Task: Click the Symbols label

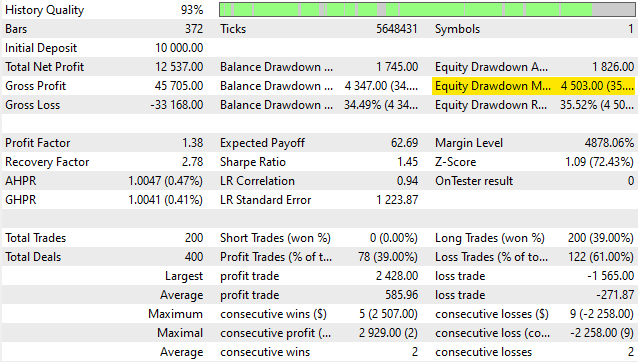Action: (x=457, y=29)
